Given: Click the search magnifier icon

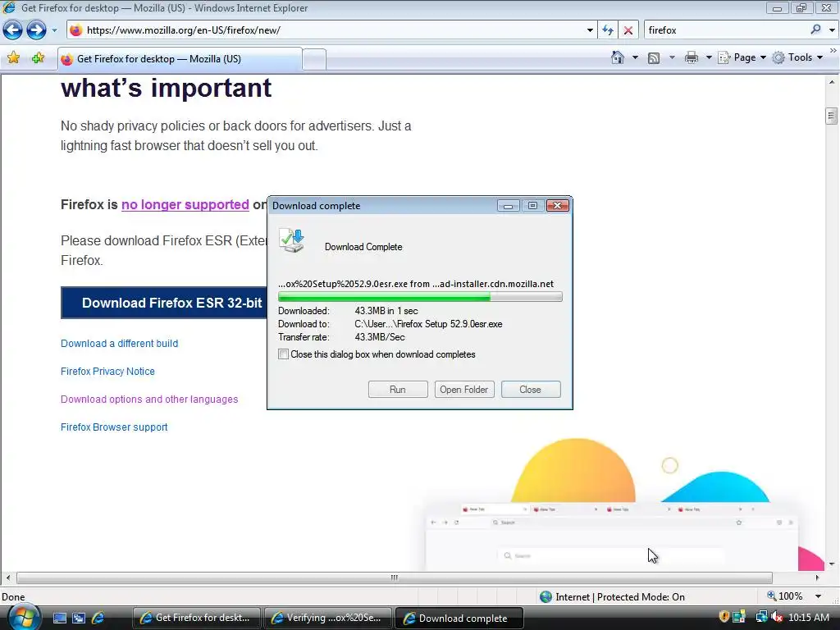Looking at the screenshot, I should coord(815,30).
